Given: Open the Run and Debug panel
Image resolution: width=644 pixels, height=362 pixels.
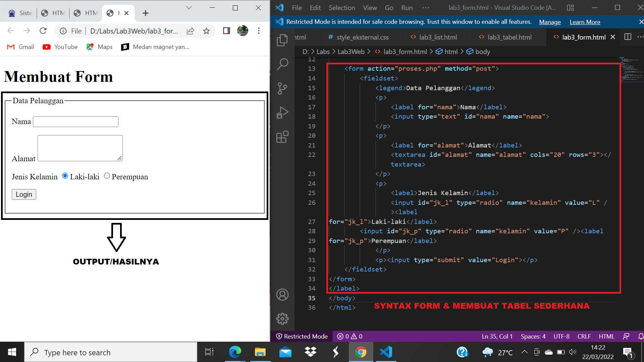Looking at the screenshot, I should 283,112.
